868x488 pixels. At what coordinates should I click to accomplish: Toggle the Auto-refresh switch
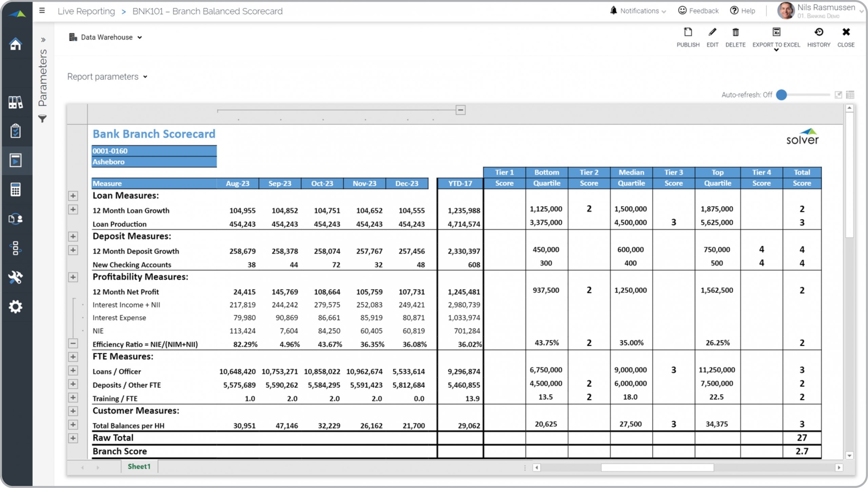click(782, 95)
